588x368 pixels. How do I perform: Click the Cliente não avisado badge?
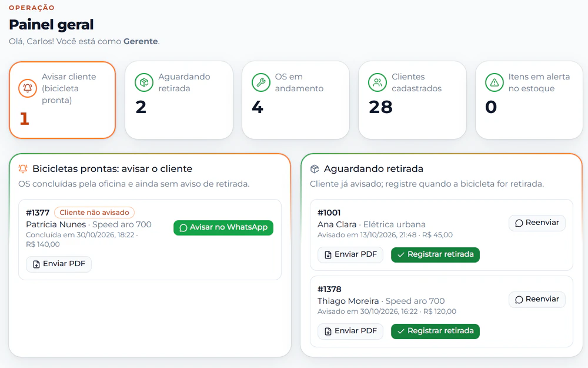coord(95,213)
